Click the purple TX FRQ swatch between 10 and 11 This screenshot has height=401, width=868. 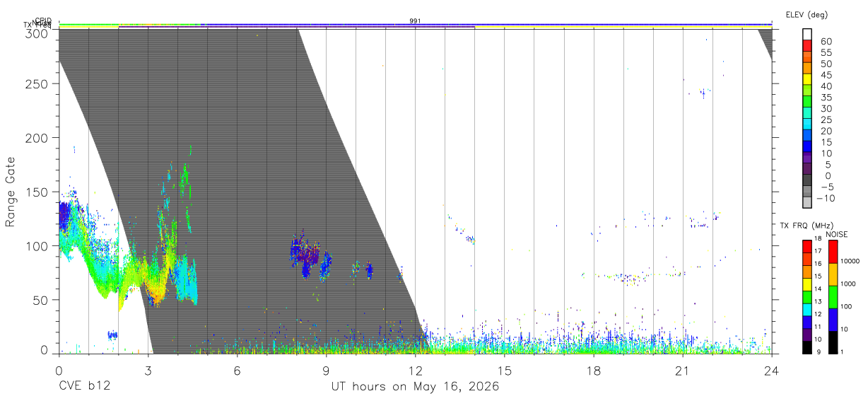[806, 334]
